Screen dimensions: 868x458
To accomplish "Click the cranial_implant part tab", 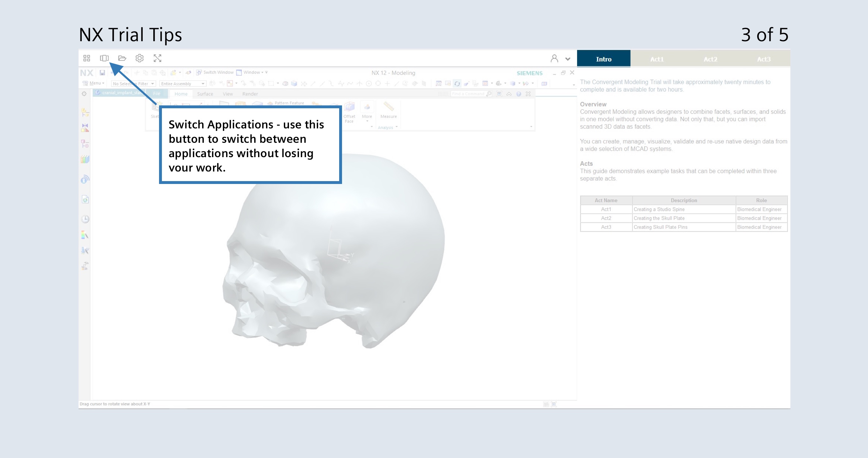I will pos(119,93).
